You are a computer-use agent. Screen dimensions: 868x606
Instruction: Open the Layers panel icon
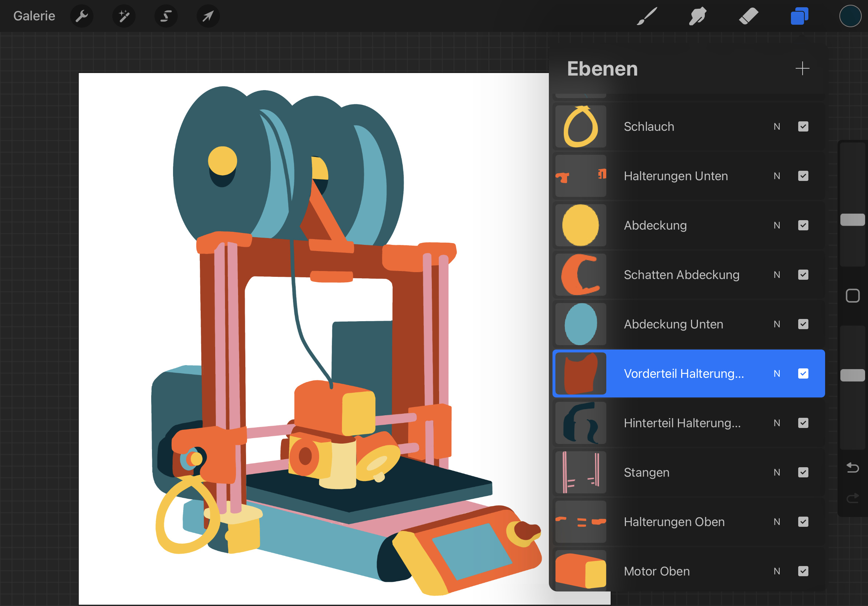(x=799, y=16)
